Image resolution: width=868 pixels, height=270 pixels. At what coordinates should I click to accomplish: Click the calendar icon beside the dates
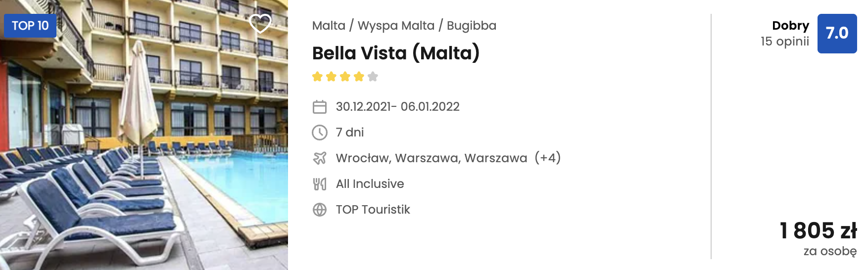pyautogui.click(x=320, y=107)
